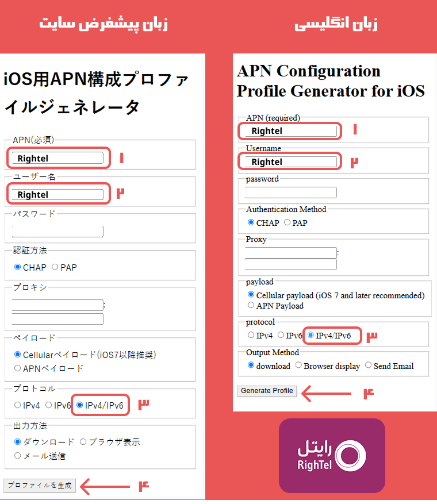Select IPv4/IPv6 protocol in English form
Screen dimensions: 437x504
pos(311,335)
